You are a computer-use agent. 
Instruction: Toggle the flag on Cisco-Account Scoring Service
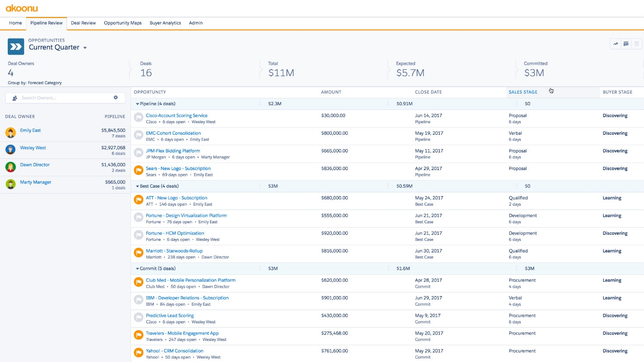pyautogui.click(x=138, y=117)
